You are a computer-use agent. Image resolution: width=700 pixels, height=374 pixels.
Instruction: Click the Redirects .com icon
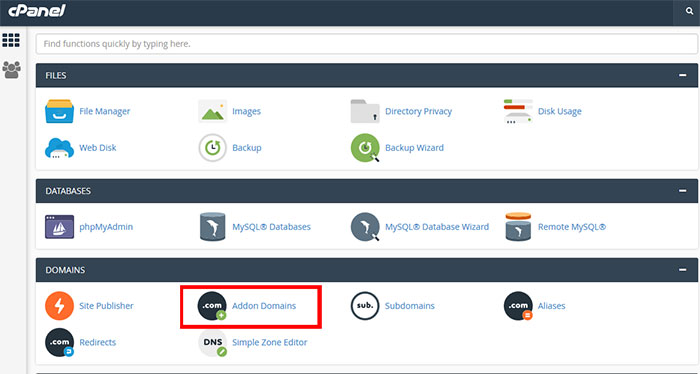click(x=59, y=342)
